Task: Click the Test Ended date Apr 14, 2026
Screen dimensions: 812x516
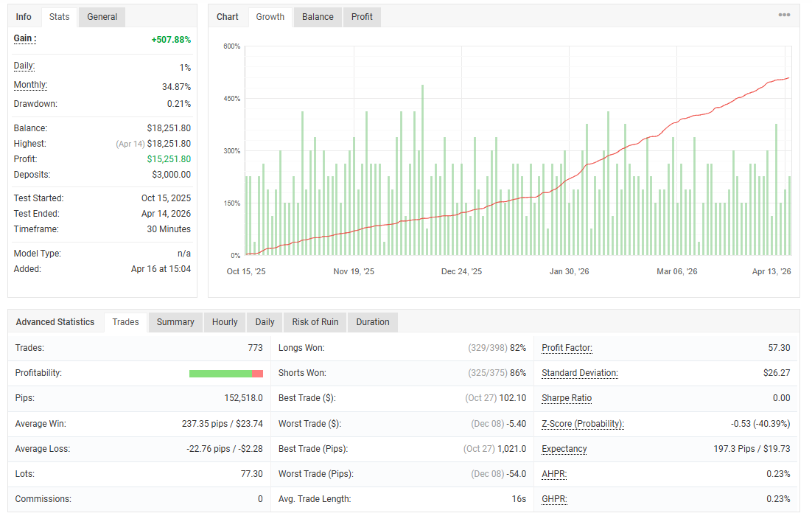Action: click(x=166, y=214)
